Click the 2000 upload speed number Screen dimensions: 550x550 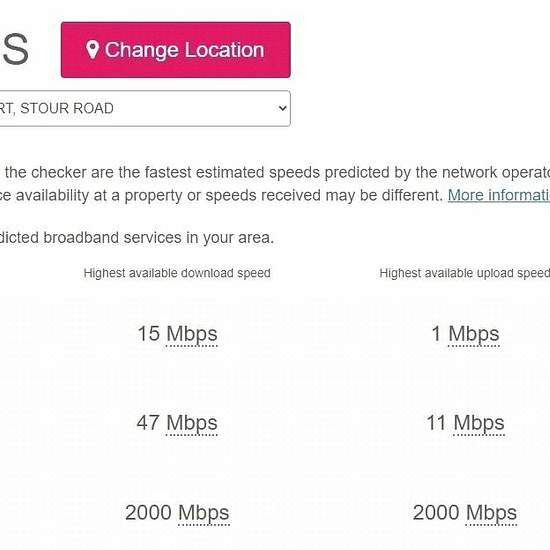coord(436,513)
